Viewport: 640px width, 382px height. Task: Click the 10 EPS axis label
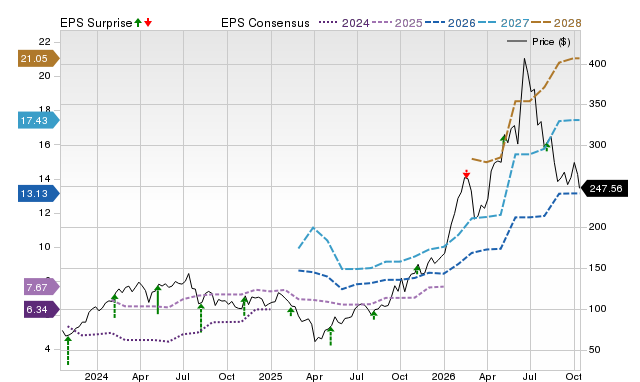coord(44,247)
